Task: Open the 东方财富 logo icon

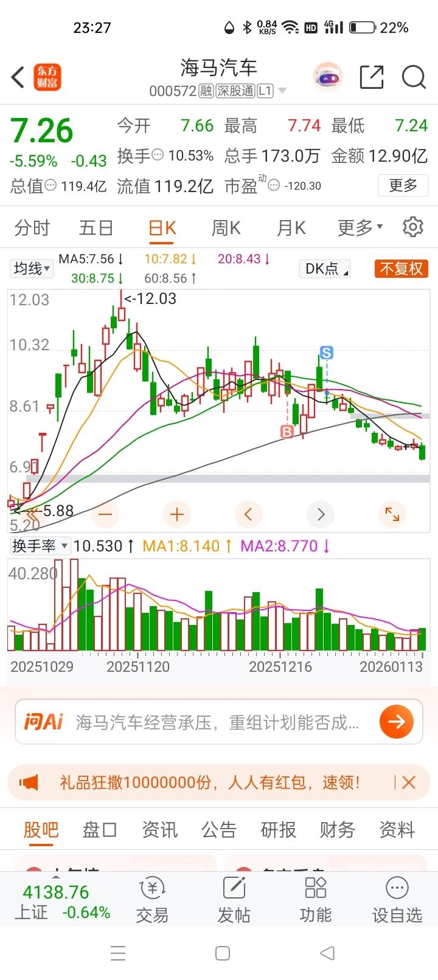Action: click(x=47, y=78)
